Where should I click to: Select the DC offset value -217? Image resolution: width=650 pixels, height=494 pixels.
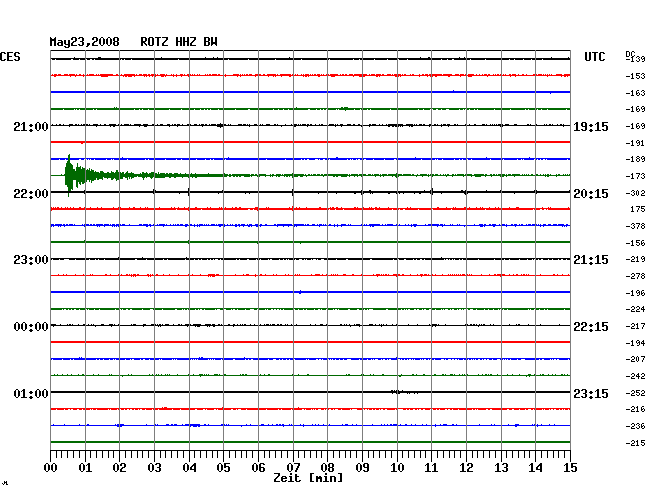point(635,326)
